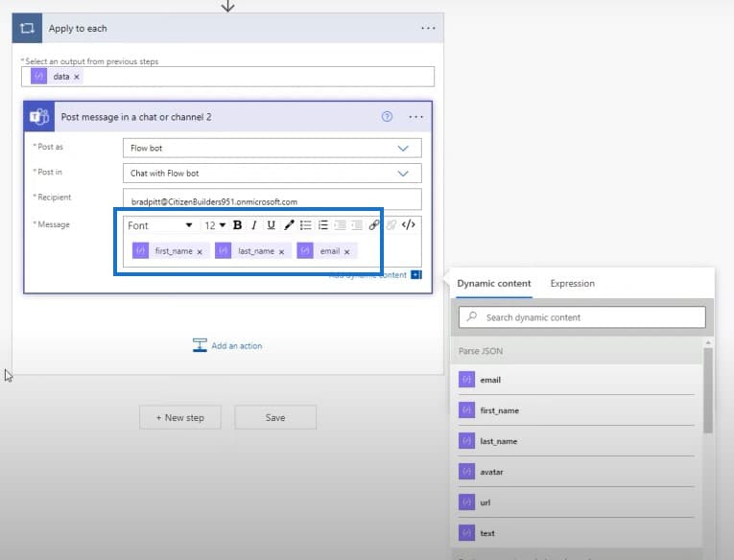Open the font size 12 dropdown
Image resolution: width=734 pixels, height=560 pixels.
pyautogui.click(x=215, y=225)
